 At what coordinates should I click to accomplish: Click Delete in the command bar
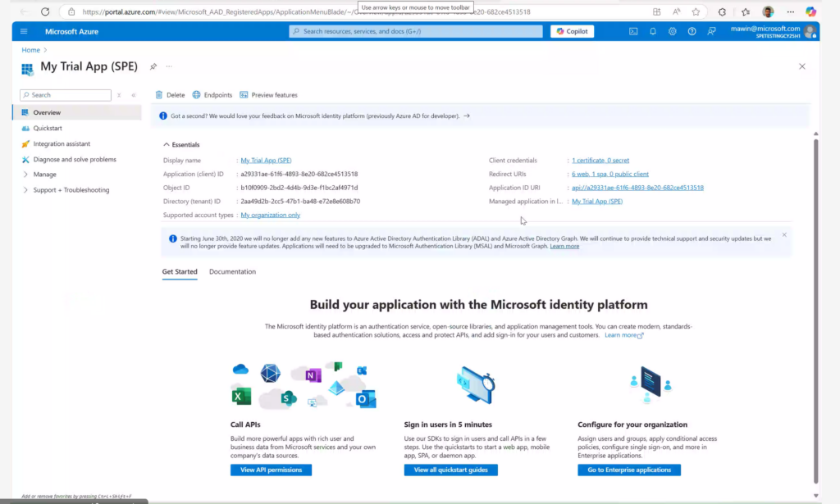[171, 95]
